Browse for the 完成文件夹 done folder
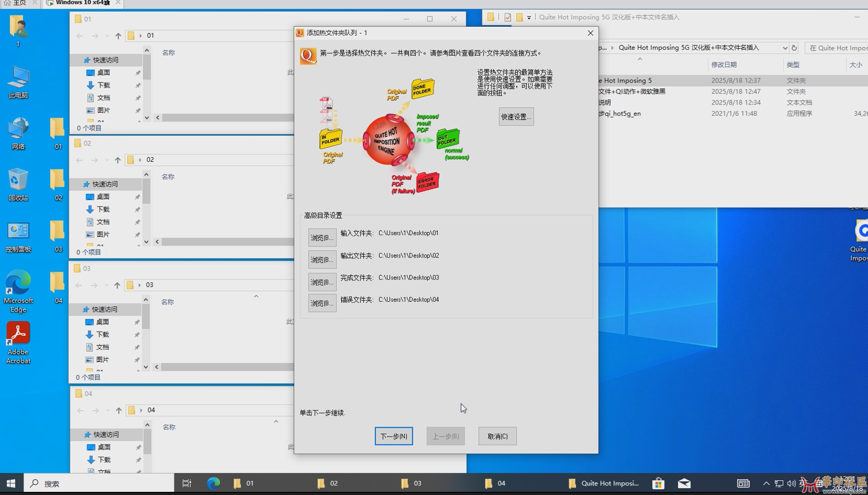The width and height of the screenshot is (868, 495). click(322, 282)
